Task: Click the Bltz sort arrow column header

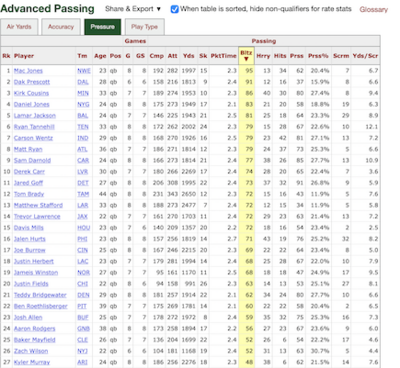Action: tap(246, 56)
